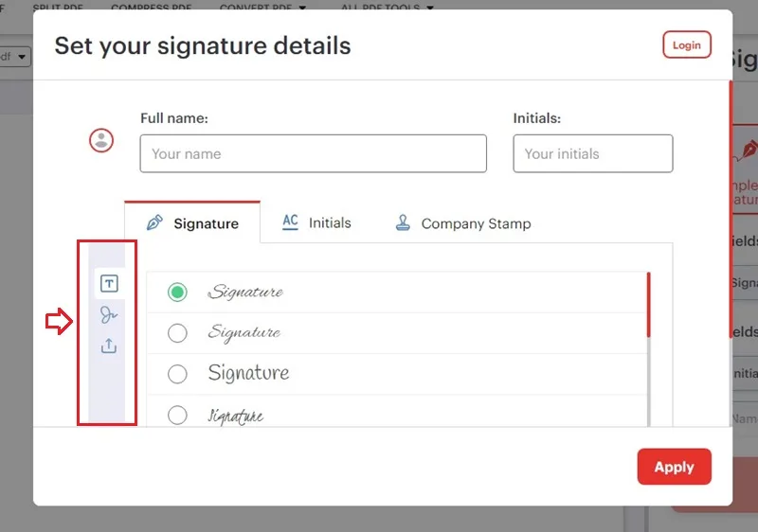The image size is (758, 532).
Task: Switch to the Initials tab
Action: tap(316, 222)
